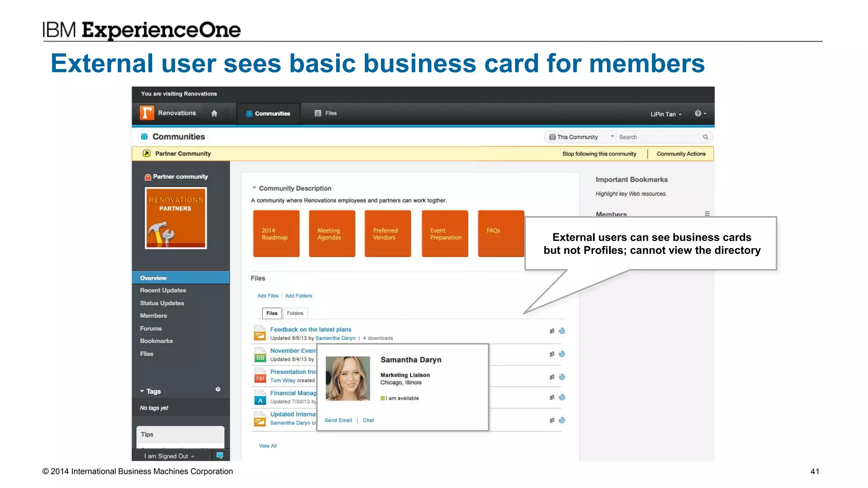
Task: Click the Add Folders link
Action: (x=298, y=296)
